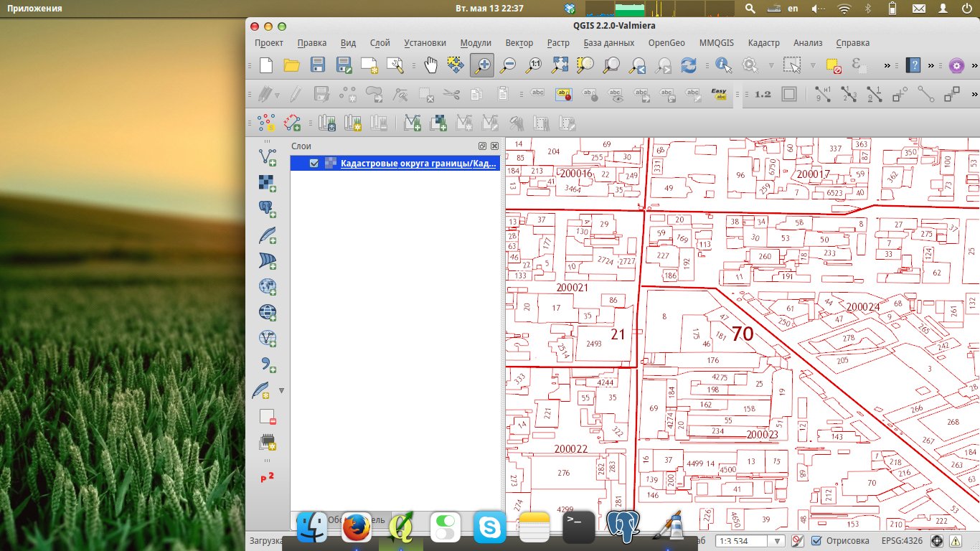This screenshot has width=980, height=551.
Task: Click the Refresh map icon
Action: pyautogui.click(x=688, y=65)
